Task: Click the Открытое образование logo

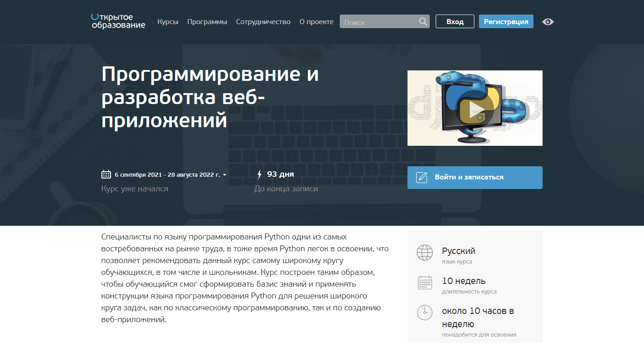Action: point(117,21)
